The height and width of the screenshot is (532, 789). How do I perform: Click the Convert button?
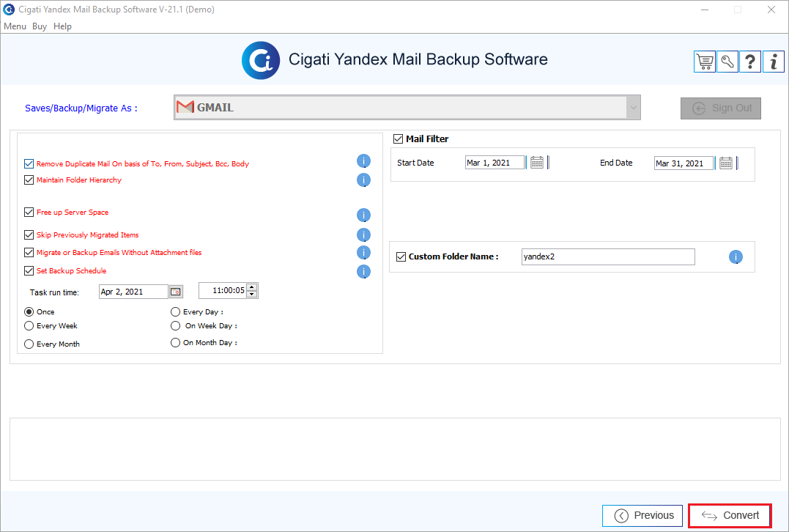(730, 515)
